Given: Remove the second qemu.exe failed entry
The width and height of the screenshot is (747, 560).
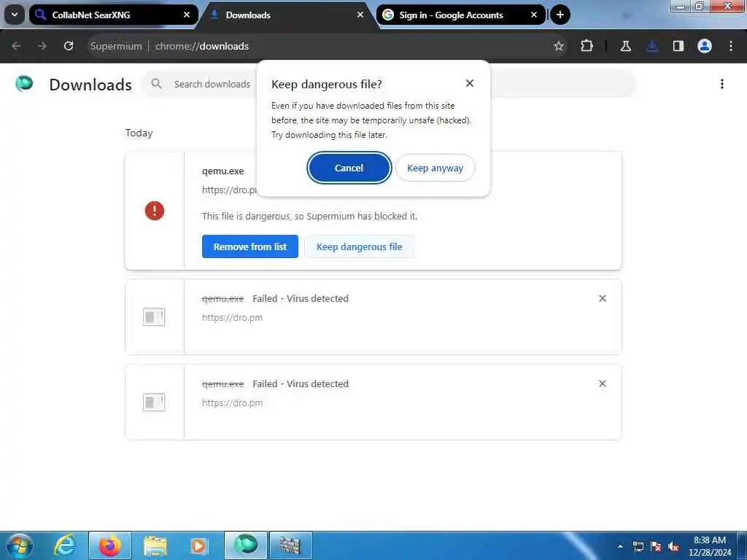Looking at the screenshot, I should tap(602, 298).
